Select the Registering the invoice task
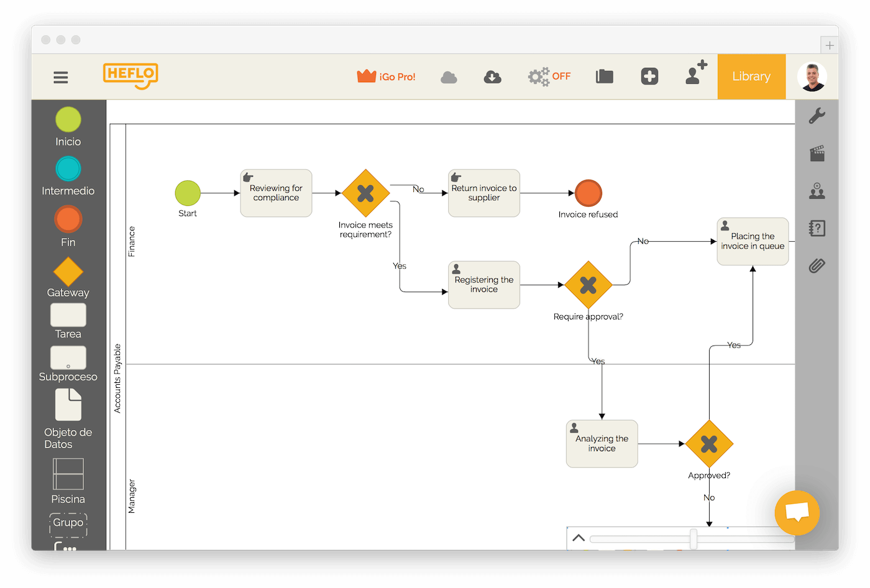Image resolution: width=870 pixels, height=588 pixels. [x=484, y=285]
